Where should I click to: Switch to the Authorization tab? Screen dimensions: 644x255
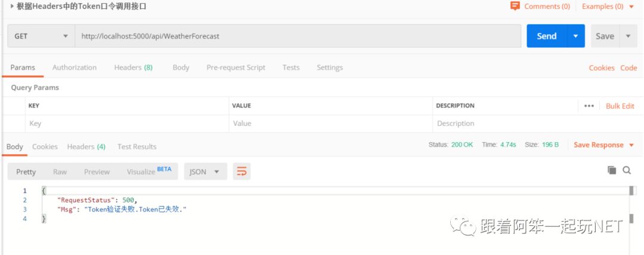[x=75, y=67]
